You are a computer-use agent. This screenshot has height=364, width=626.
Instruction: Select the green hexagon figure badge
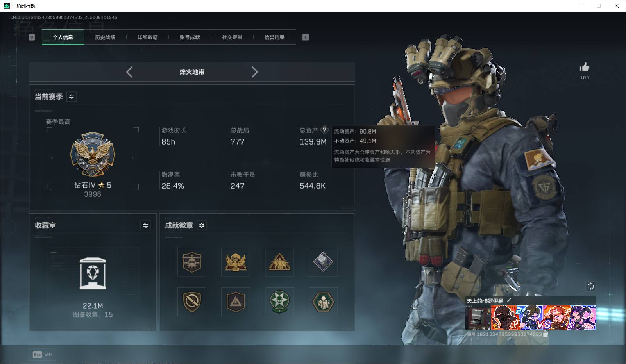tap(323, 302)
